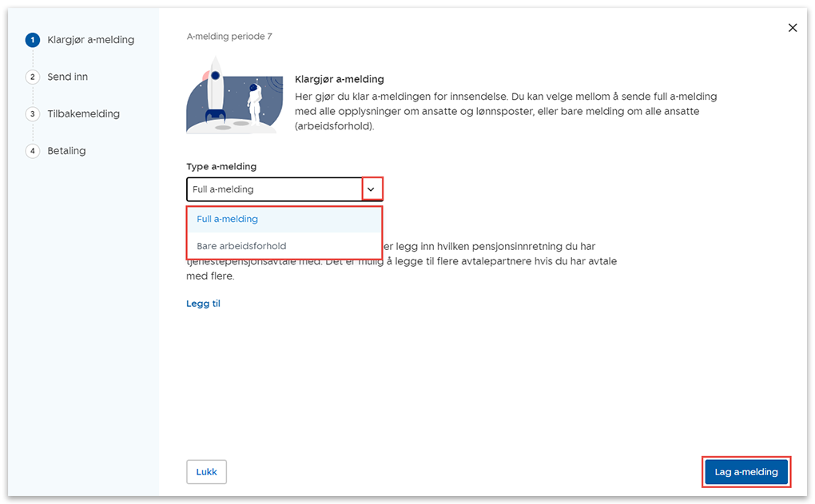This screenshot has height=504, width=815.
Task: Click the Type a-melding combo box field
Action: 274,189
